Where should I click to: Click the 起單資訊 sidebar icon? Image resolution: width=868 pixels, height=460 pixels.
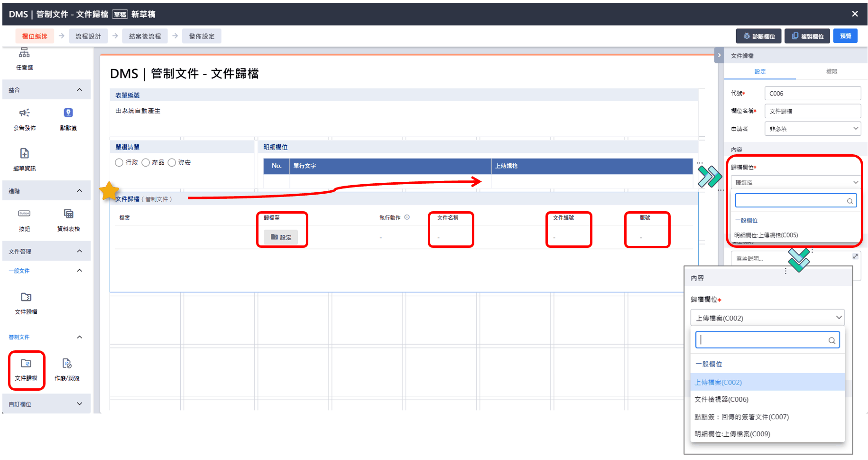pyautogui.click(x=24, y=160)
